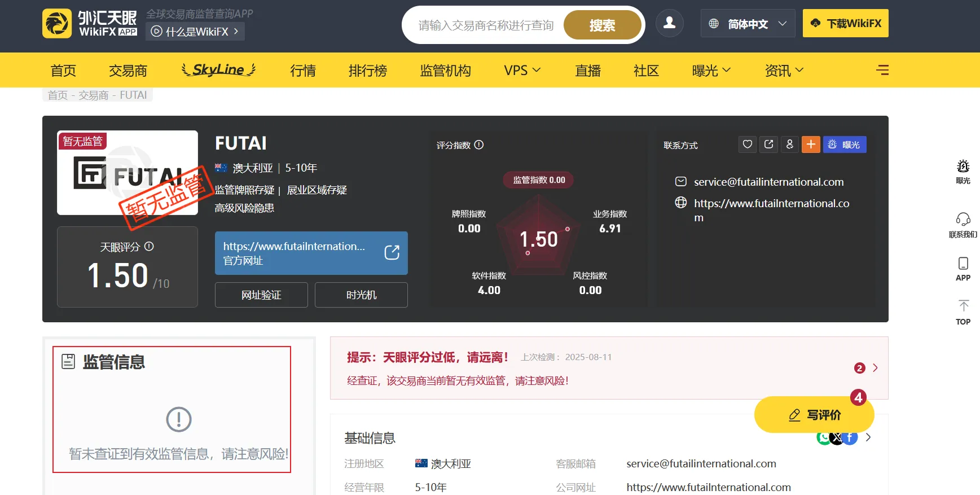Click the 下载WikiFX button
Viewport: 980px width, 495px height.
846,23
